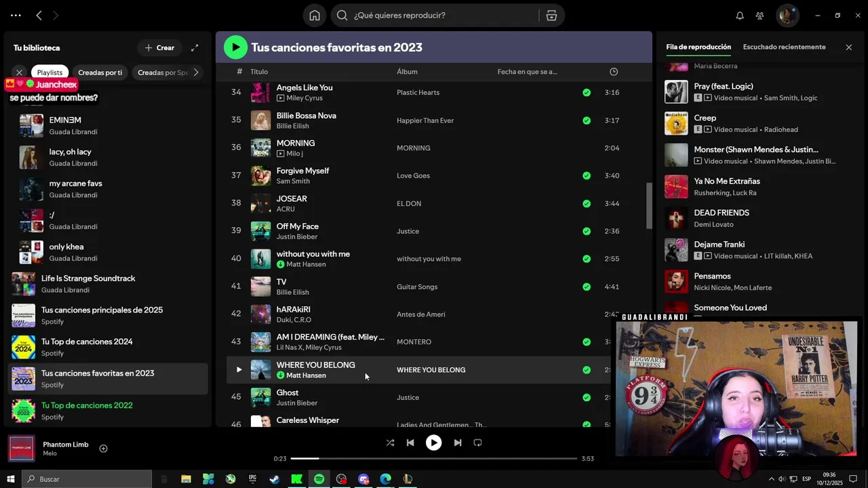Screen dimensions: 868x488
Task: Skip to previous track
Action: [410, 443]
